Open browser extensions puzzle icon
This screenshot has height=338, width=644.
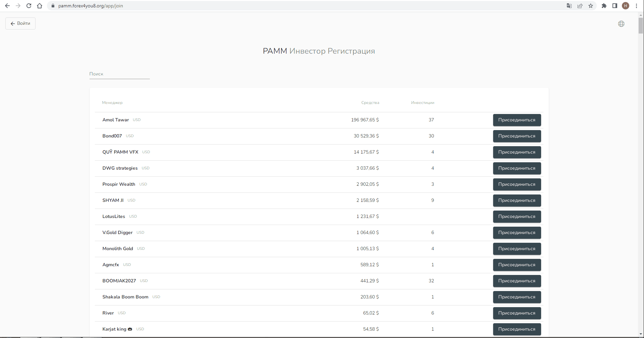(x=604, y=6)
